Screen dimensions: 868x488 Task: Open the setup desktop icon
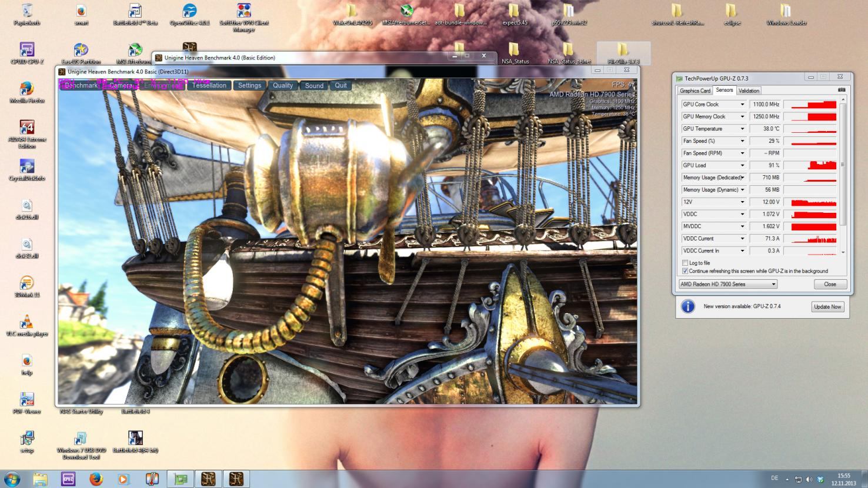point(27,441)
